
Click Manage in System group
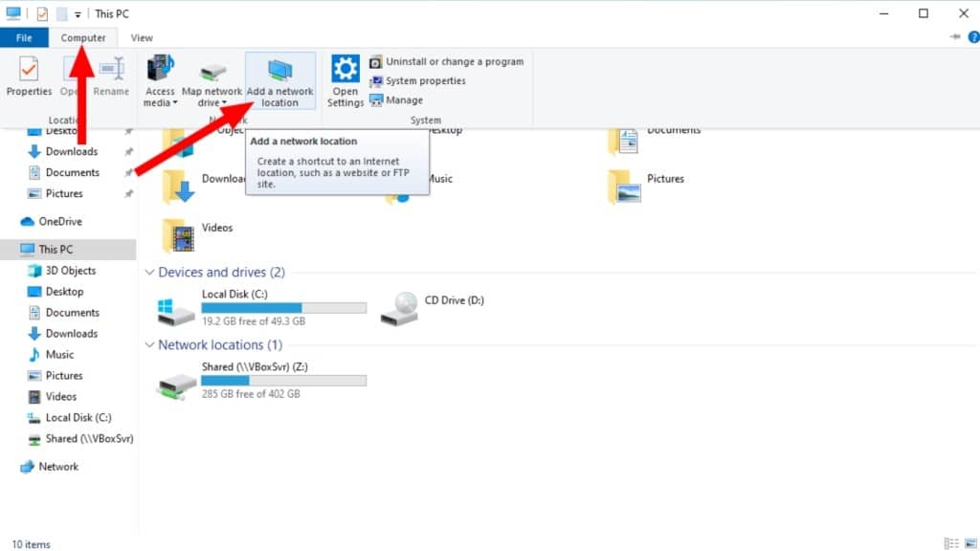(x=396, y=99)
